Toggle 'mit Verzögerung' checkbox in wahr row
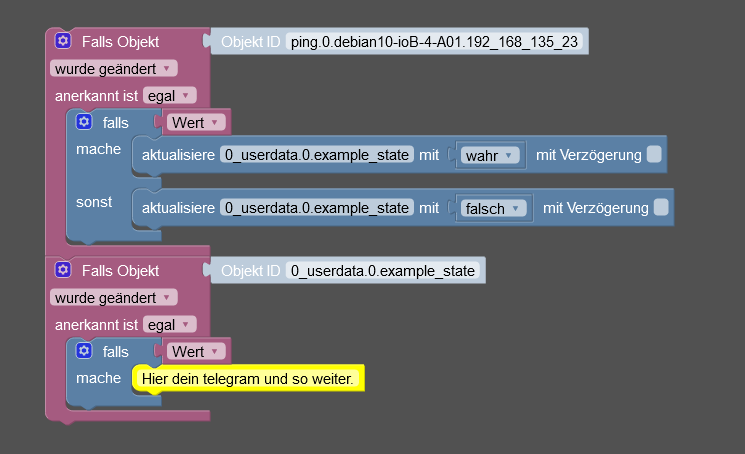This screenshot has width=745, height=454. pyautogui.click(x=654, y=154)
